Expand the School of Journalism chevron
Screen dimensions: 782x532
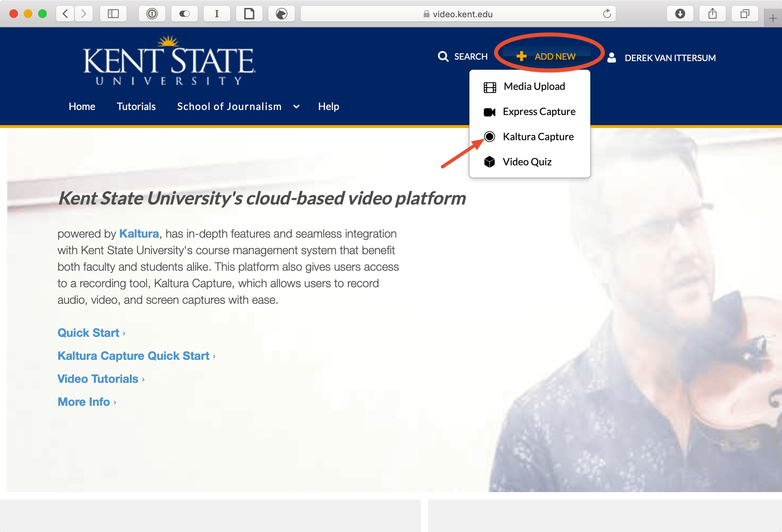coord(296,106)
